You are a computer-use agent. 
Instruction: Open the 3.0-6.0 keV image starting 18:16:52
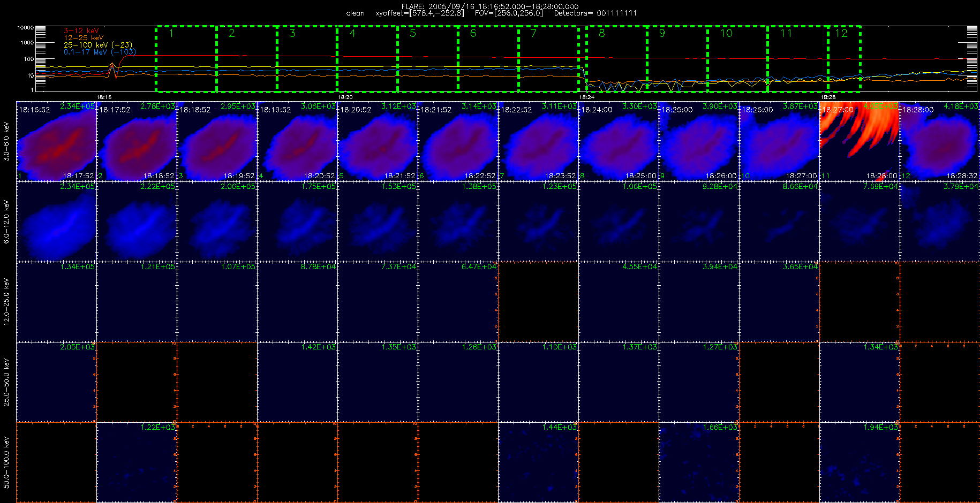(56, 141)
